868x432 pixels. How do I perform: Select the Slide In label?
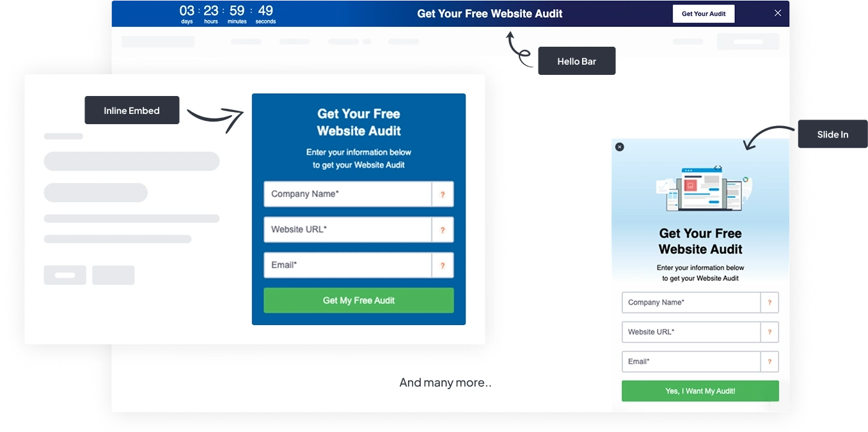pos(833,134)
